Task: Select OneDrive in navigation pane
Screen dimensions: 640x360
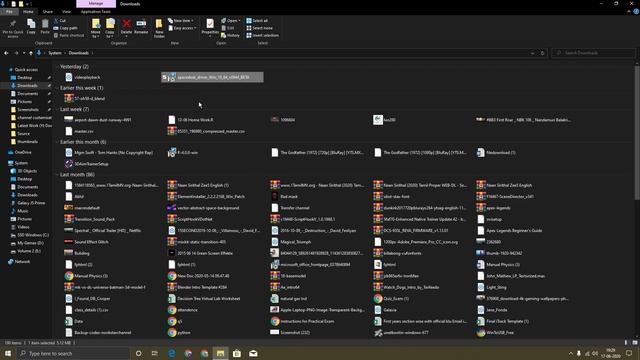Action: click(23, 152)
